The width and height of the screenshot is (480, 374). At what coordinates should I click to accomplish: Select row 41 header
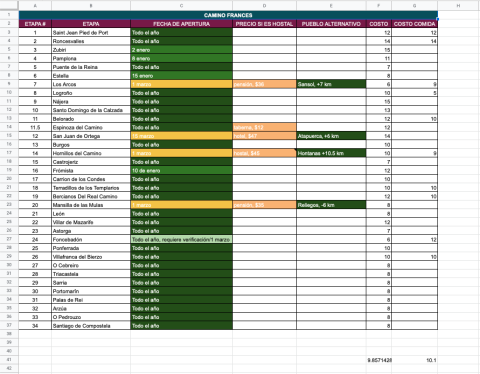[9, 360]
